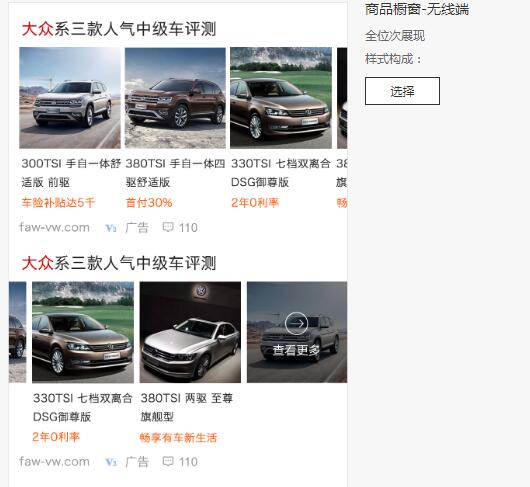Open the first 大众系三款人气中级车评测 headline

tap(119, 29)
